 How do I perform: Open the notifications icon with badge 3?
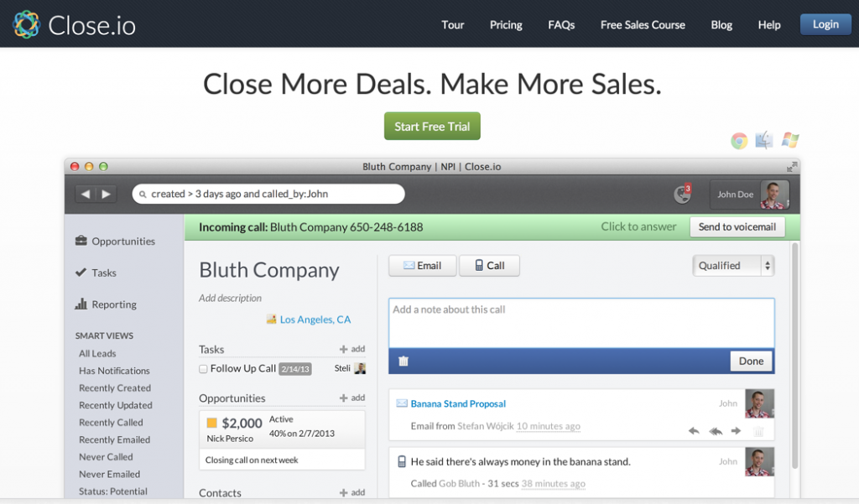coord(683,194)
